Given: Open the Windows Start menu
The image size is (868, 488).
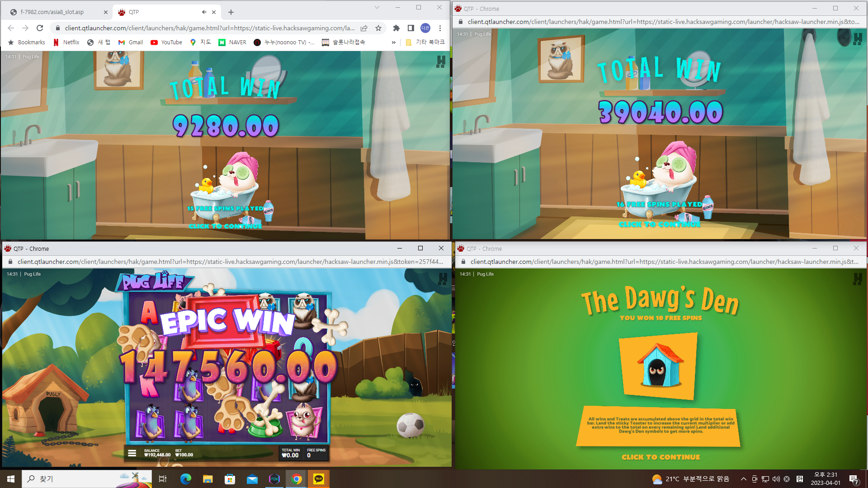Looking at the screenshot, I should click(11, 479).
